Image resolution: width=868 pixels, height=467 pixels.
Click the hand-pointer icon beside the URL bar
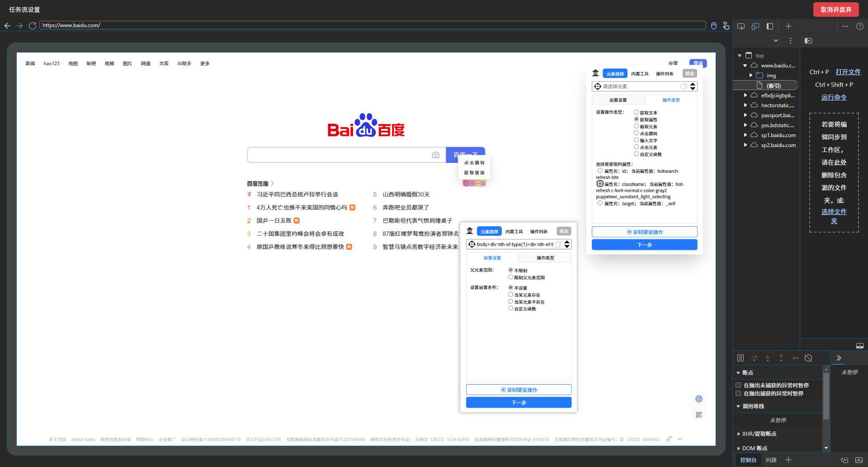coord(726,26)
